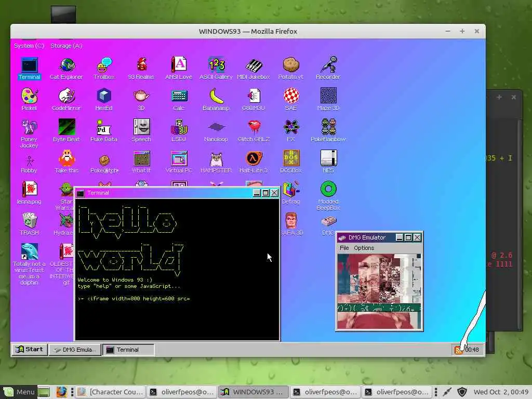The width and height of the screenshot is (532, 399).
Task: Launch Firefox from the Mint panel
Action: point(61,392)
